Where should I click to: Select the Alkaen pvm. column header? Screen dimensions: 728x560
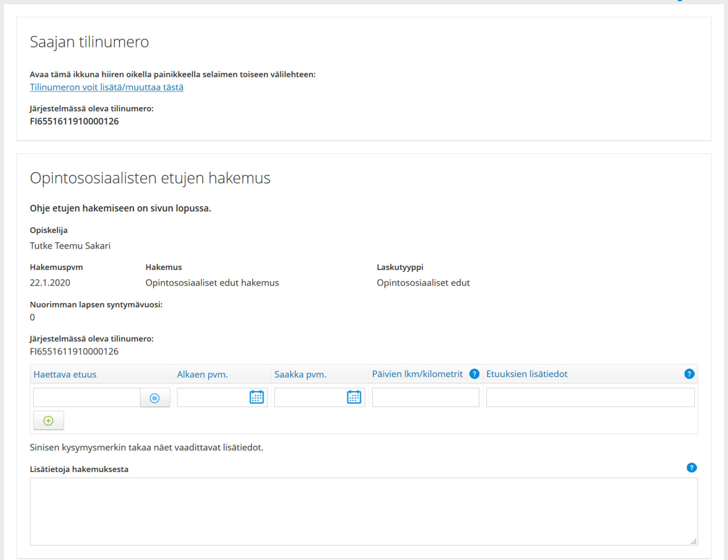click(x=202, y=375)
